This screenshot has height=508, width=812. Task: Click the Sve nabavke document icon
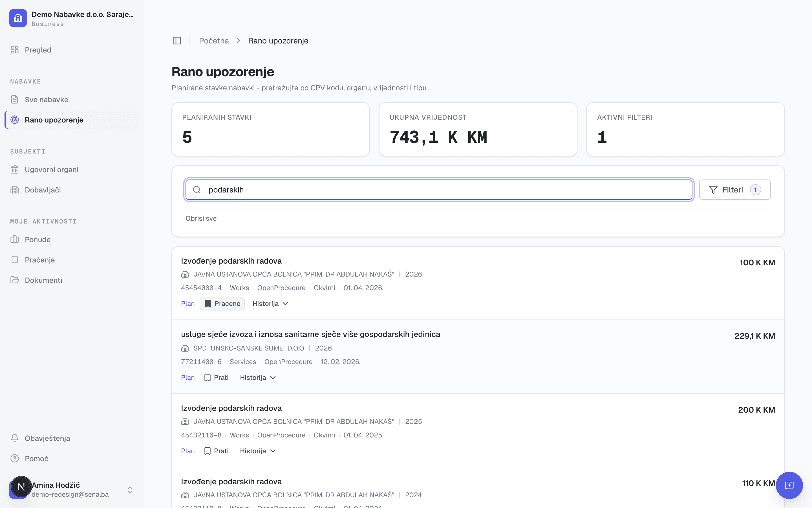click(x=14, y=99)
